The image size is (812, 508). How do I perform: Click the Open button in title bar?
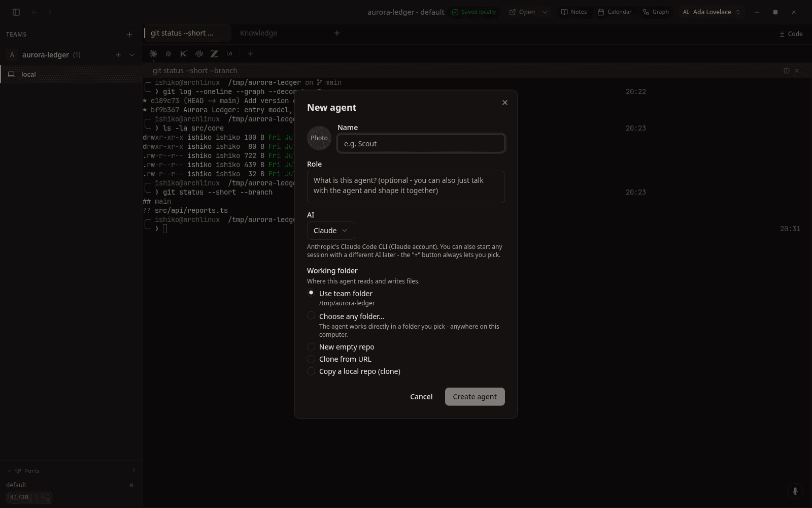pyautogui.click(x=522, y=12)
